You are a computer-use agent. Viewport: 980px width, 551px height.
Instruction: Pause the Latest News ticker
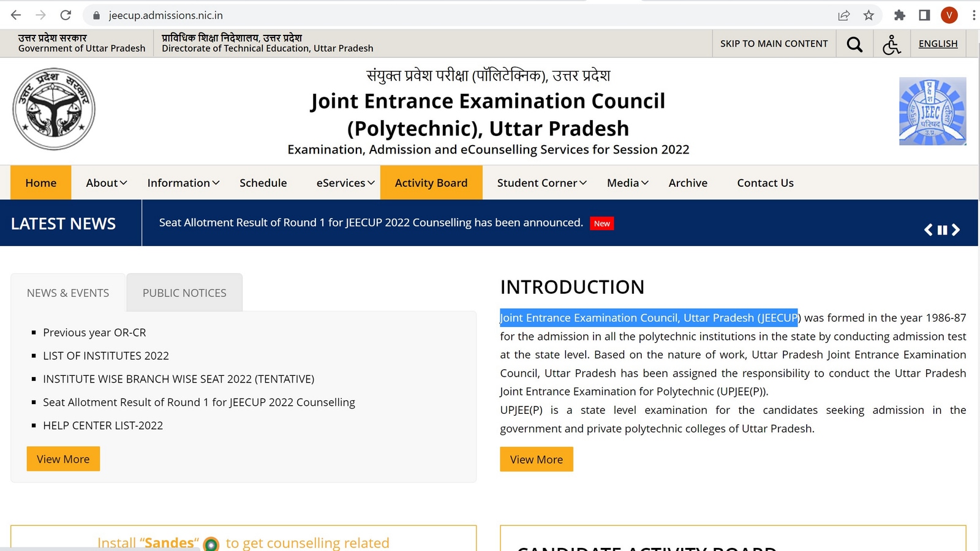tap(942, 230)
